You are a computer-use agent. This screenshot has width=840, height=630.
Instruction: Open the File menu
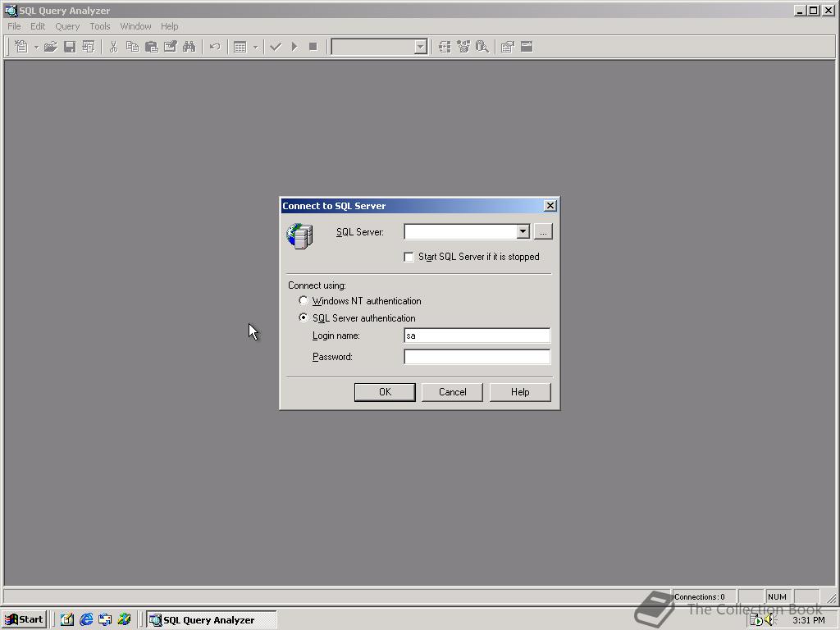coord(14,26)
